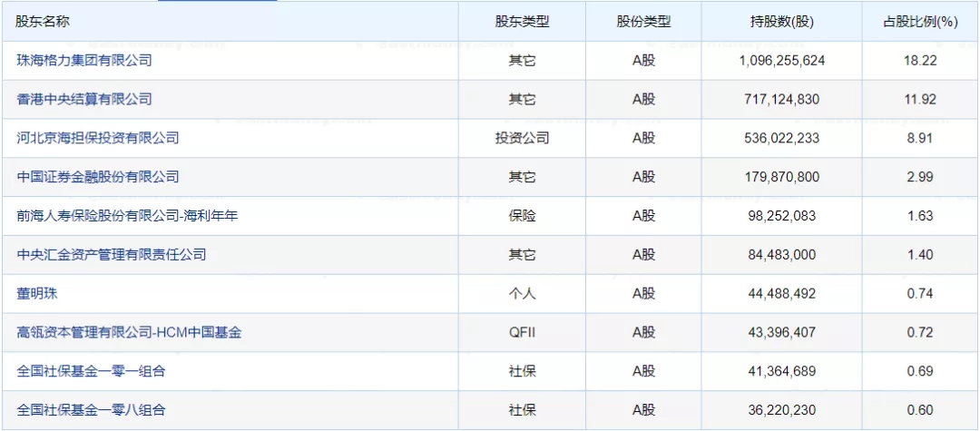Select the 占股比例(%) column header
The width and height of the screenshot is (980, 431).
coord(919,22)
